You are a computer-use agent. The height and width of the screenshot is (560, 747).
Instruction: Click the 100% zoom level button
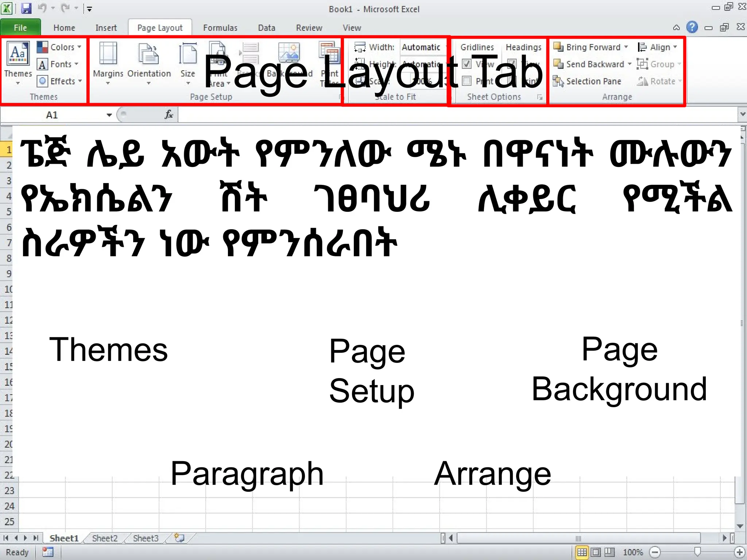point(633,552)
